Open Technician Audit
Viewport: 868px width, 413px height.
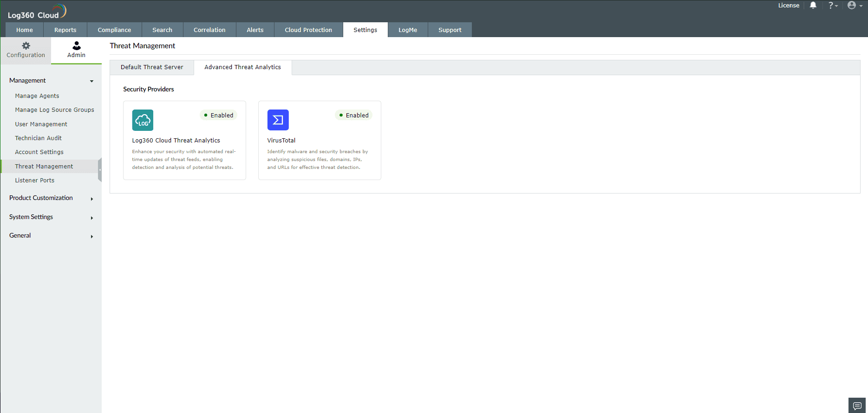click(38, 138)
